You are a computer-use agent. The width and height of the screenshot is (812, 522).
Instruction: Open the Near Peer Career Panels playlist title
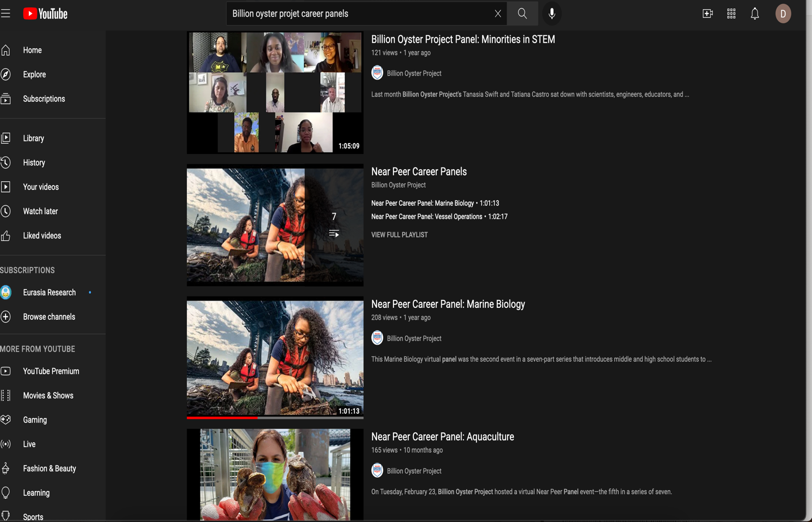419,172
